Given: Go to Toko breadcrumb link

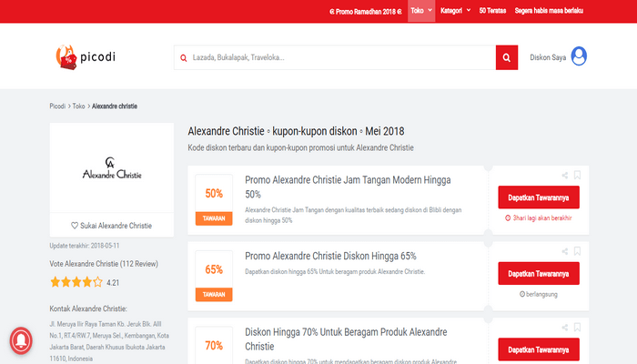Looking at the screenshot, I should (79, 106).
